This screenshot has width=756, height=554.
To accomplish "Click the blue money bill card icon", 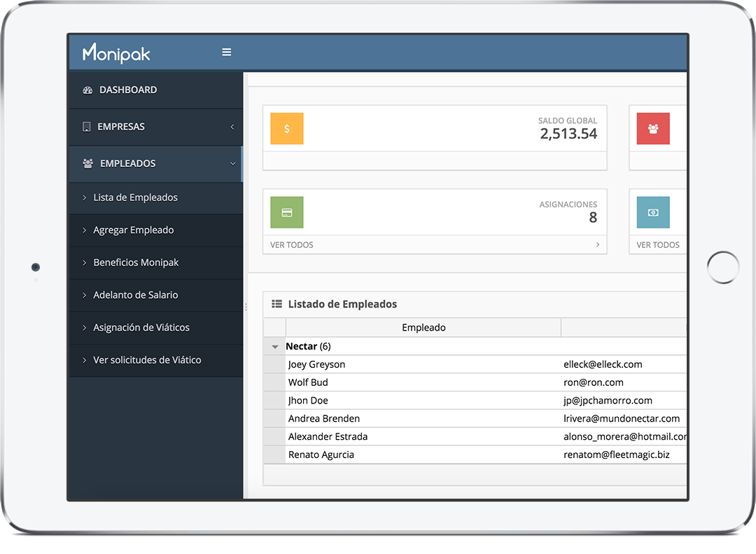I will pos(653,212).
